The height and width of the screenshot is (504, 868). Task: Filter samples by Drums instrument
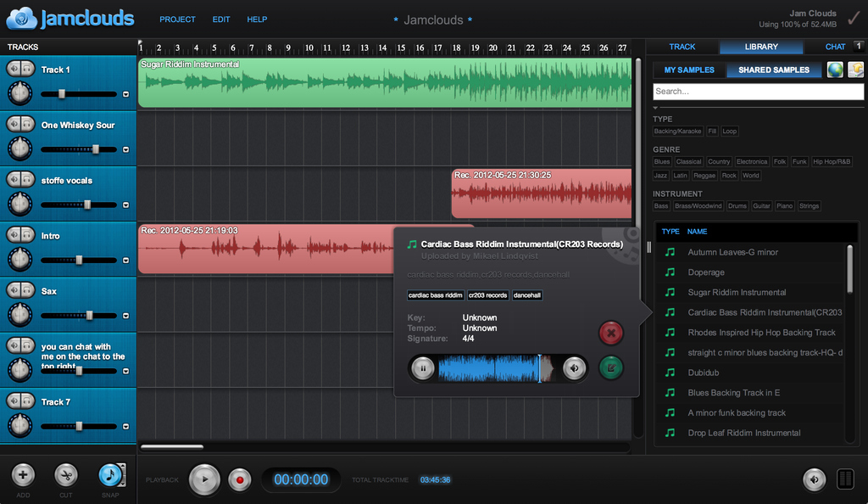pyautogui.click(x=737, y=206)
